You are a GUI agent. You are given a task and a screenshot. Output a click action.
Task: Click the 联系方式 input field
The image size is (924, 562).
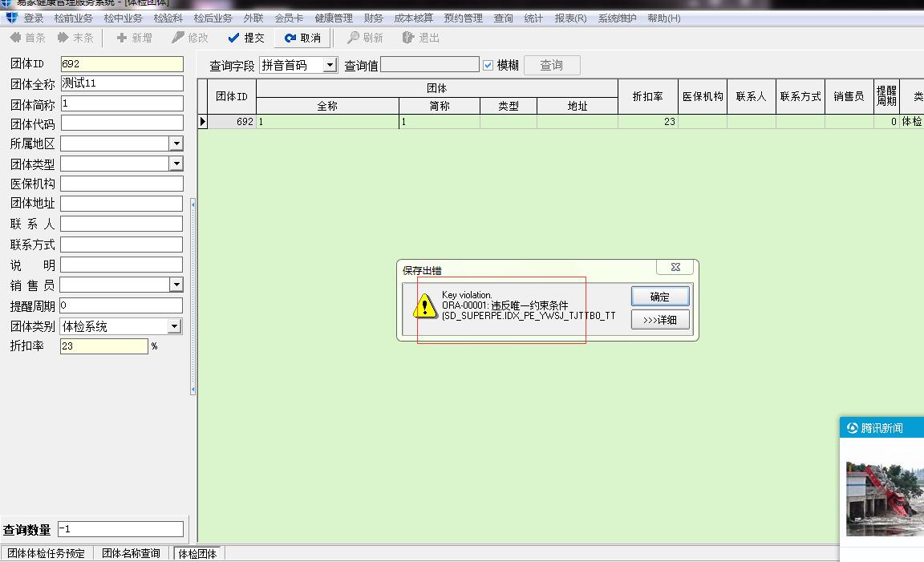click(121, 244)
